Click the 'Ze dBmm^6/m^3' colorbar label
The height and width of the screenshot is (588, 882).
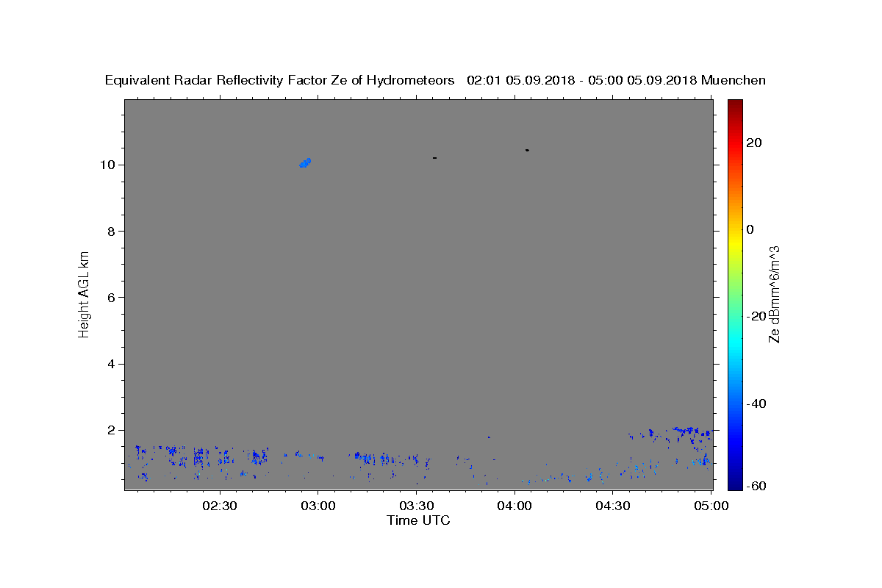click(x=774, y=294)
